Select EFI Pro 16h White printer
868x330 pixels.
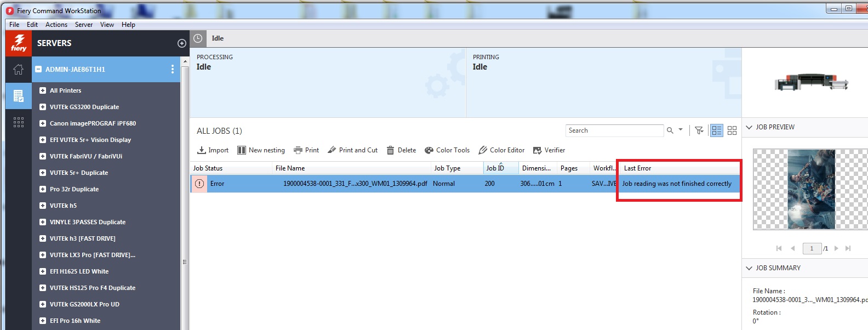pos(75,321)
